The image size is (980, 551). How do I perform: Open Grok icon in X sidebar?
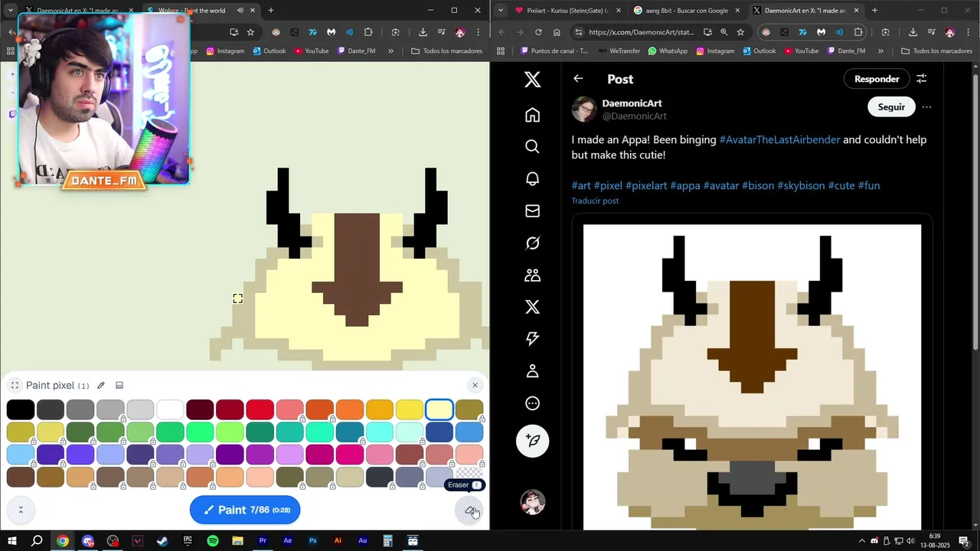[533, 243]
